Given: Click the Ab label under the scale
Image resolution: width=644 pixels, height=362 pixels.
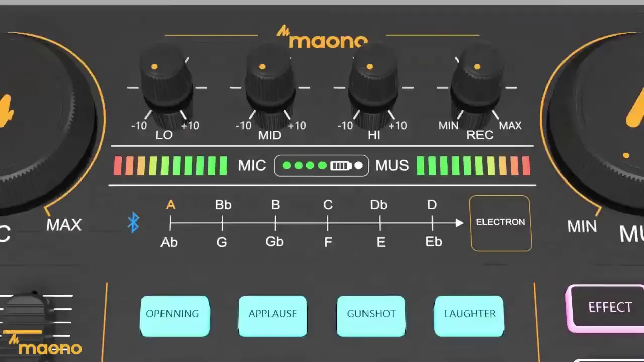Looking at the screenshot, I should (169, 242).
